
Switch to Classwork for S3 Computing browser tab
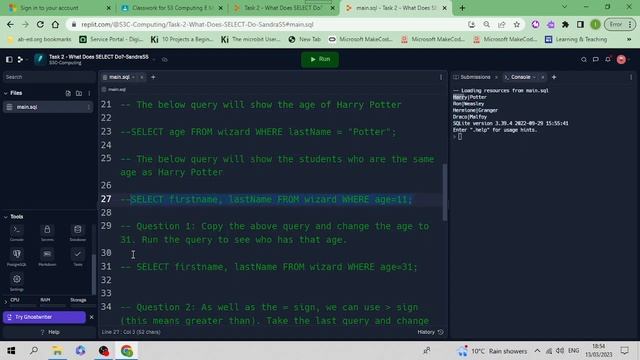coord(173,8)
